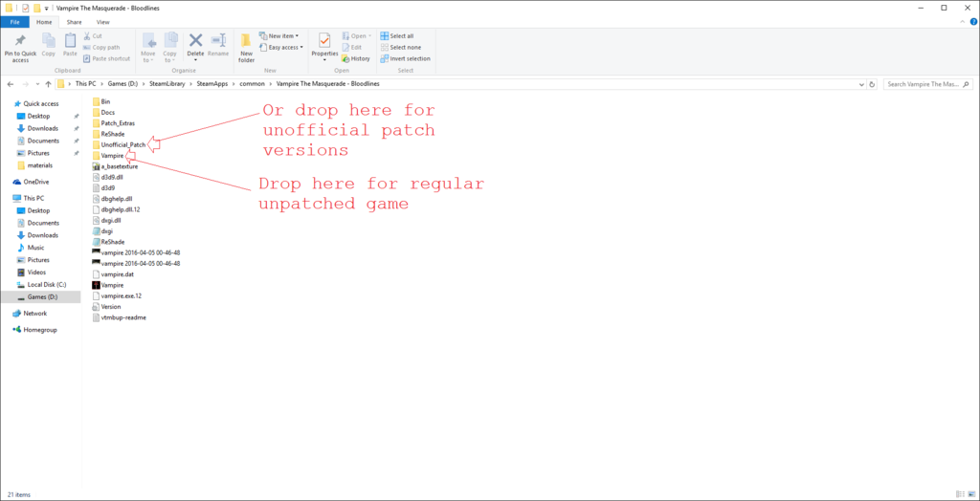Click the Edit ribbon button
The height and width of the screenshot is (501, 980).
[352, 48]
